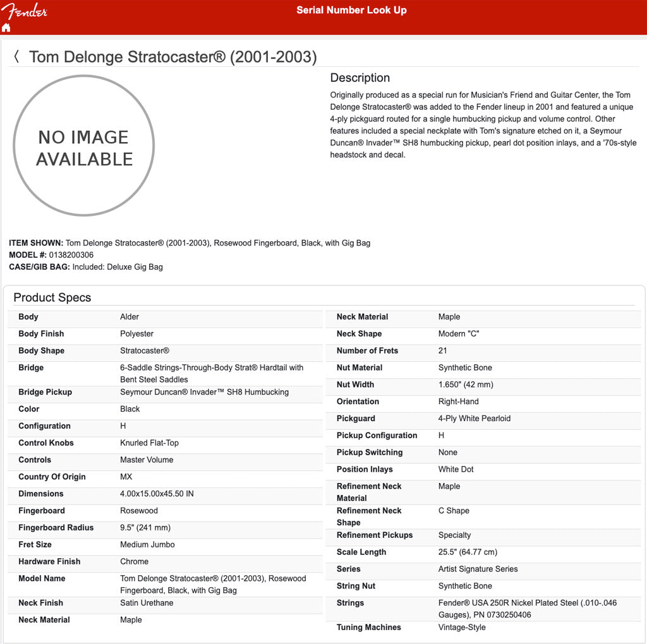Select the "Position Inlays" spec label
Viewport: 647px width, 644px height.
365,468
